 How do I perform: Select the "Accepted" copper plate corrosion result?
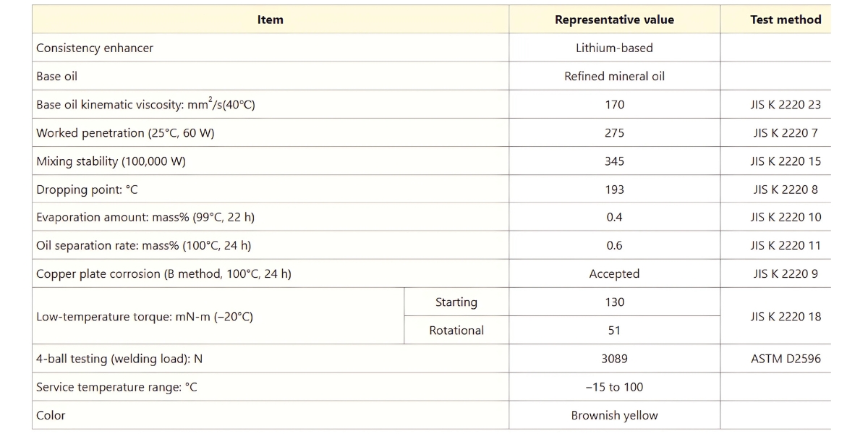614,273
